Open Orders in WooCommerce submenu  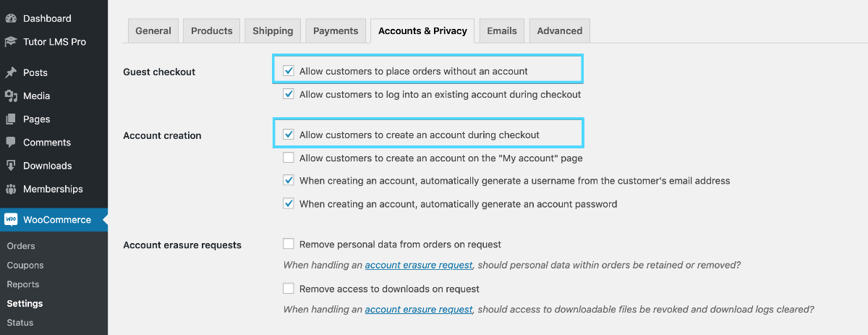21,246
